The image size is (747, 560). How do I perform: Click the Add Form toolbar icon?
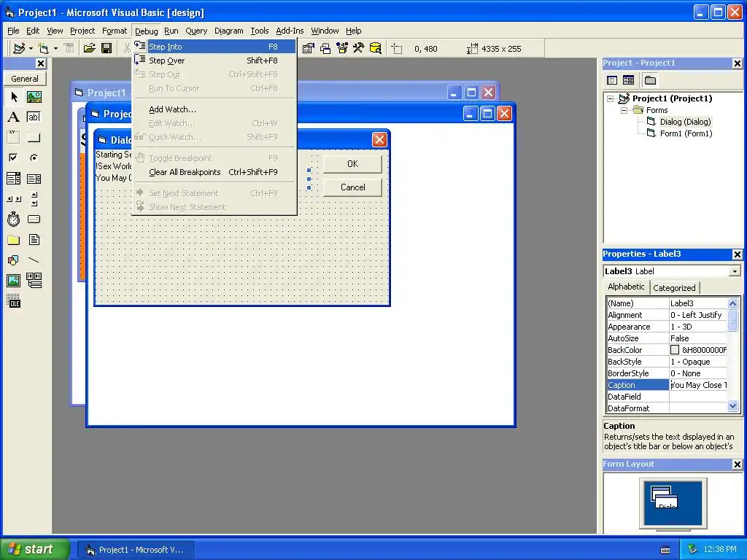click(x=43, y=48)
